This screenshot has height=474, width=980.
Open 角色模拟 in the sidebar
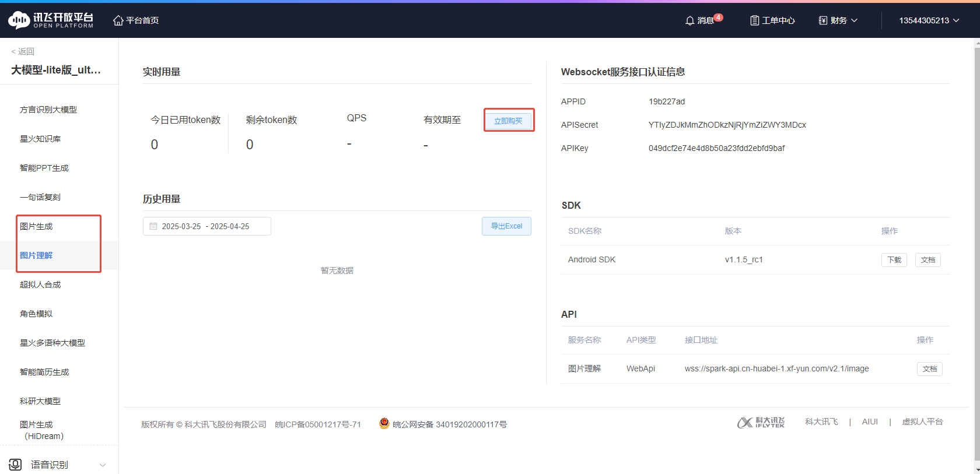36,314
